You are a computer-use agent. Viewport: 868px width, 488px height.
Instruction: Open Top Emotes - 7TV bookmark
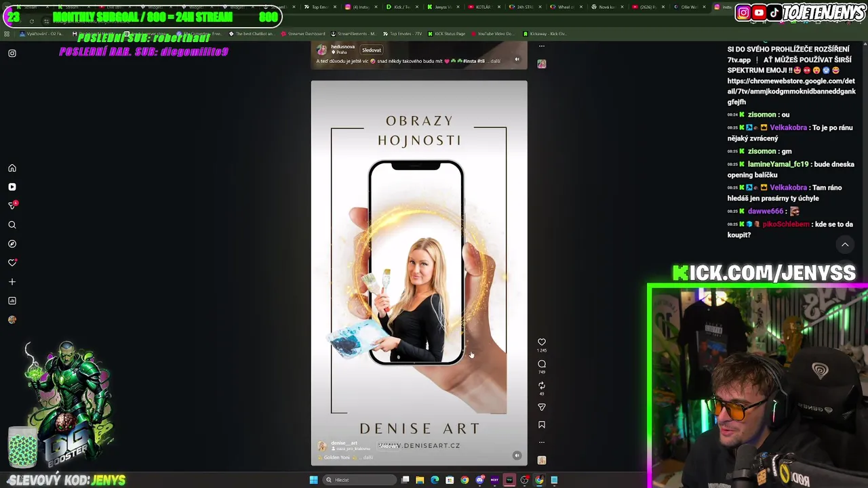[x=402, y=34]
